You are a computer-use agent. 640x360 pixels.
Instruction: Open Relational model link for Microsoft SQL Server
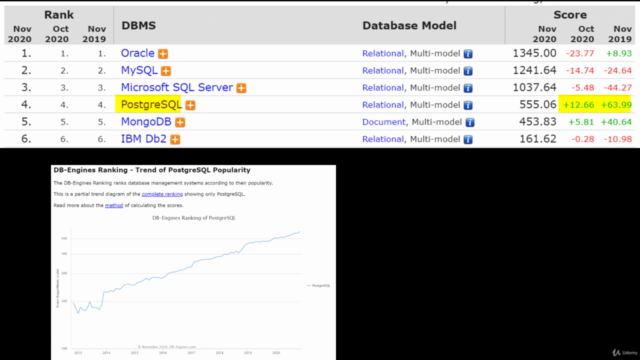tap(383, 88)
